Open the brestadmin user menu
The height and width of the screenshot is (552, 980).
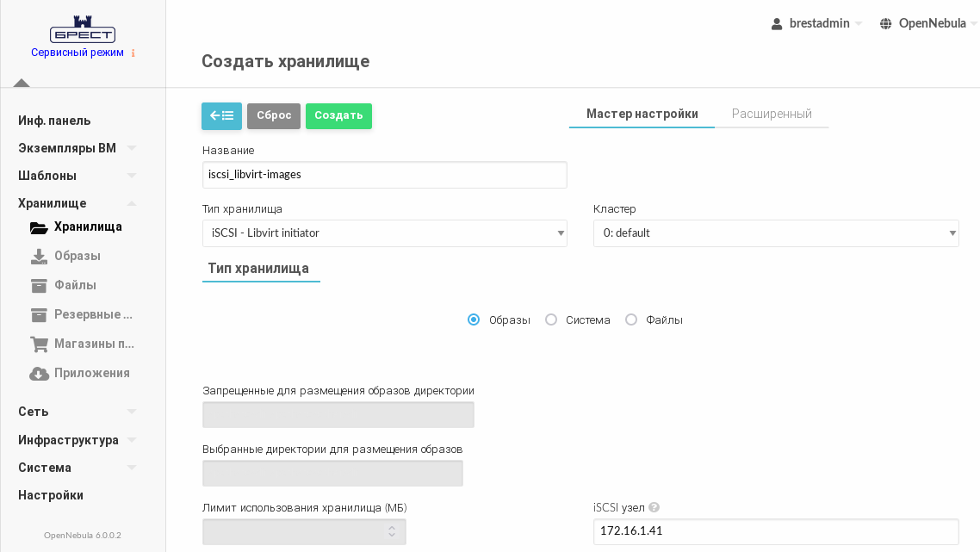[x=816, y=23]
